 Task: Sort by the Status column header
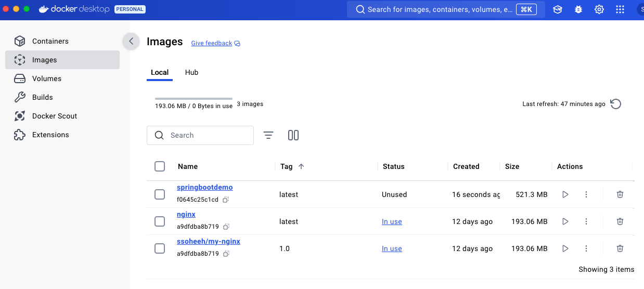point(393,166)
